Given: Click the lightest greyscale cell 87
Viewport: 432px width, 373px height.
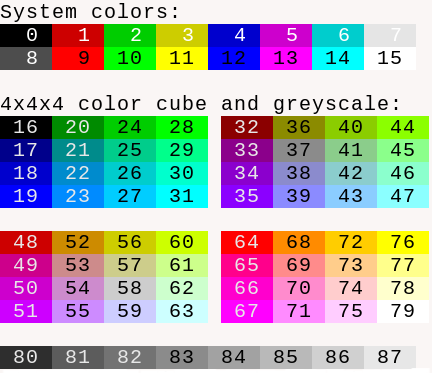Looking at the screenshot, I should 390,357.
